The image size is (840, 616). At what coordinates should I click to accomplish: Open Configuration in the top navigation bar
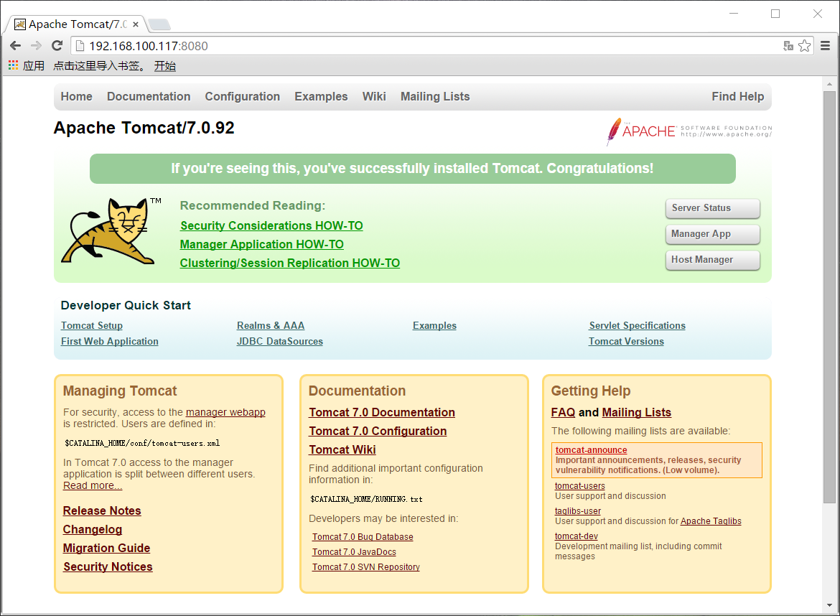pos(243,96)
